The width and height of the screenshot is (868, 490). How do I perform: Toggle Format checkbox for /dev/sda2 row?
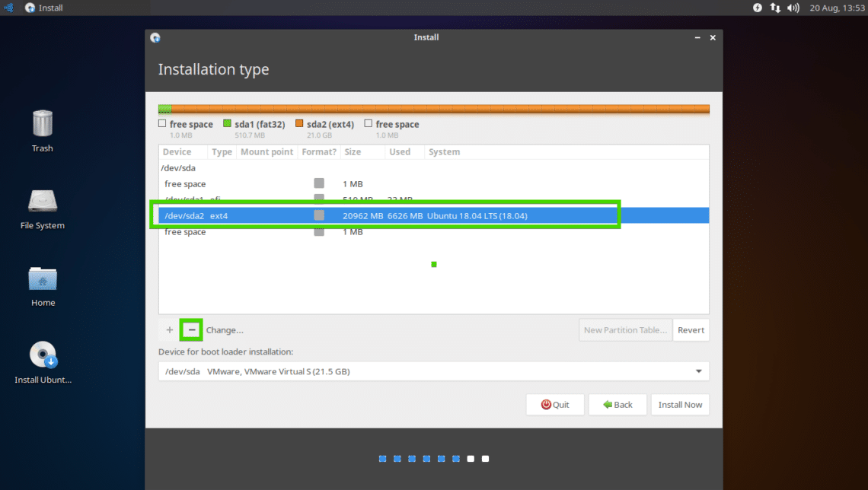pyautogui.click(x=319, y=215)
